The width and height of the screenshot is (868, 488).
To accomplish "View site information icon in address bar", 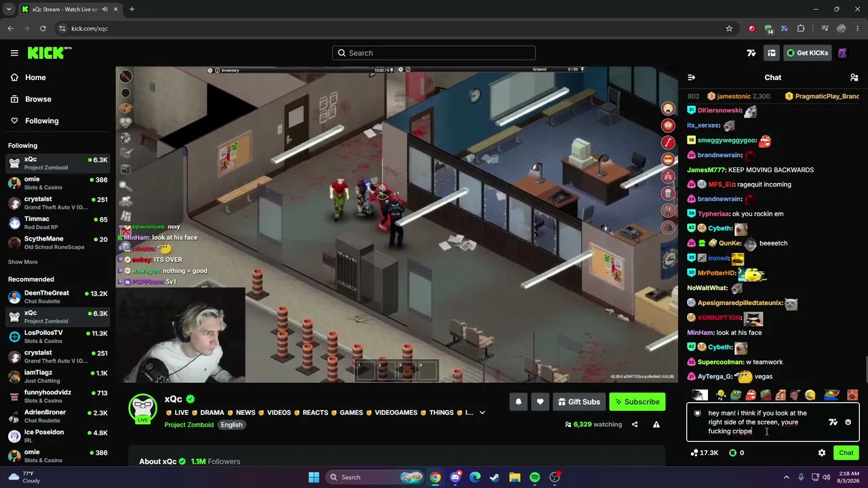I will pyautogui.click(x=62, y=28).
